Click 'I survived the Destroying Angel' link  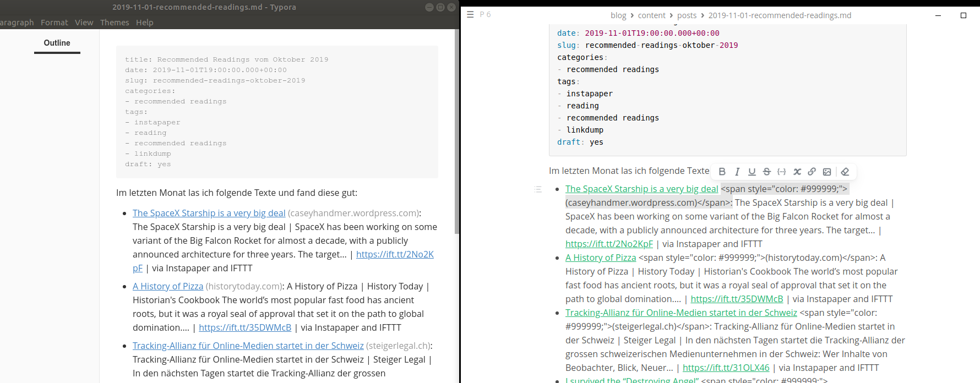pyautogui.click(x=632, y=380)
